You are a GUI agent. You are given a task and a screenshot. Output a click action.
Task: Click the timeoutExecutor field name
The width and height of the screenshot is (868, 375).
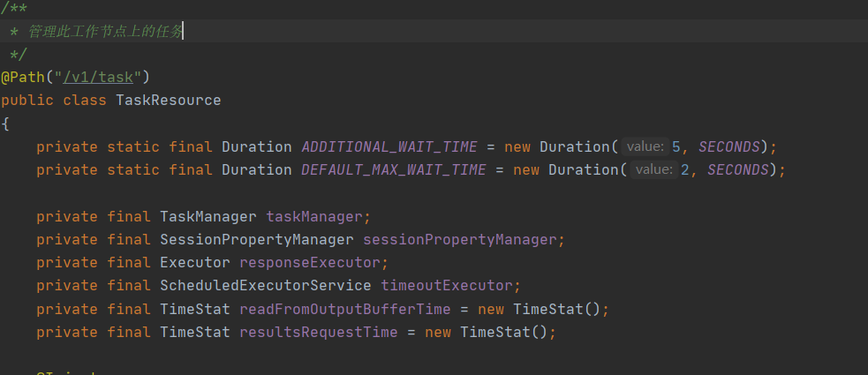[448, 286]
